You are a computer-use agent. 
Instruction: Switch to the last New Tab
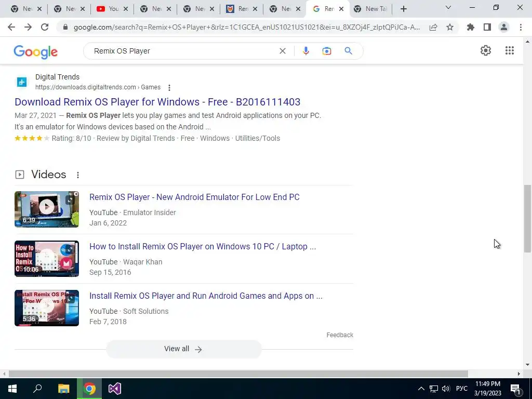tap(370, 9)
